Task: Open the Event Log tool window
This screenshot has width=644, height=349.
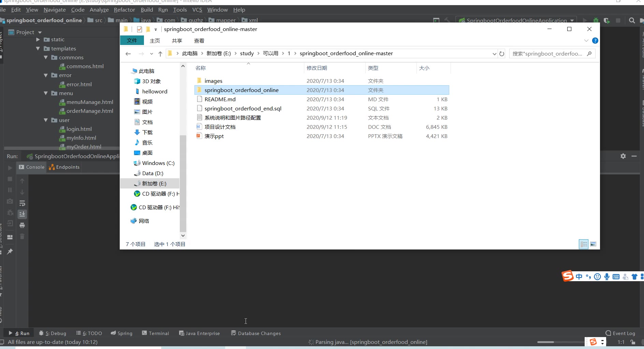Action: tap(620, 333)
